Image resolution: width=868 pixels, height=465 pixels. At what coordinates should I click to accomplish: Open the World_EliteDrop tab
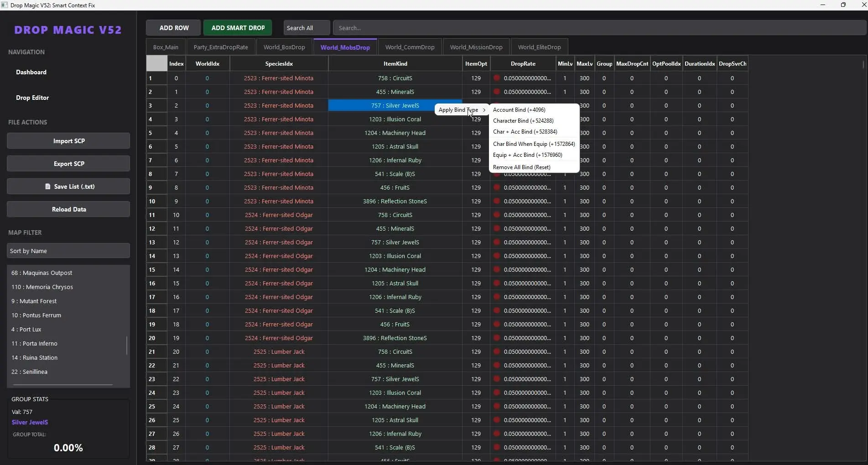click(540, 47)
